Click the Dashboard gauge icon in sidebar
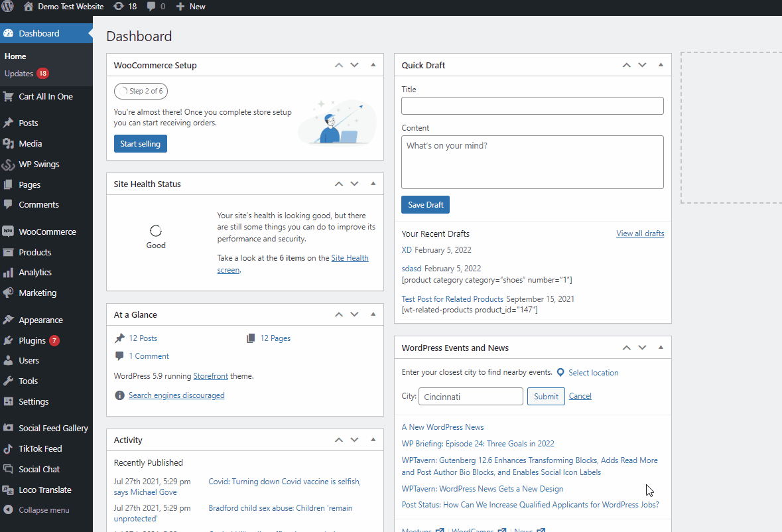 coord(8,33)
